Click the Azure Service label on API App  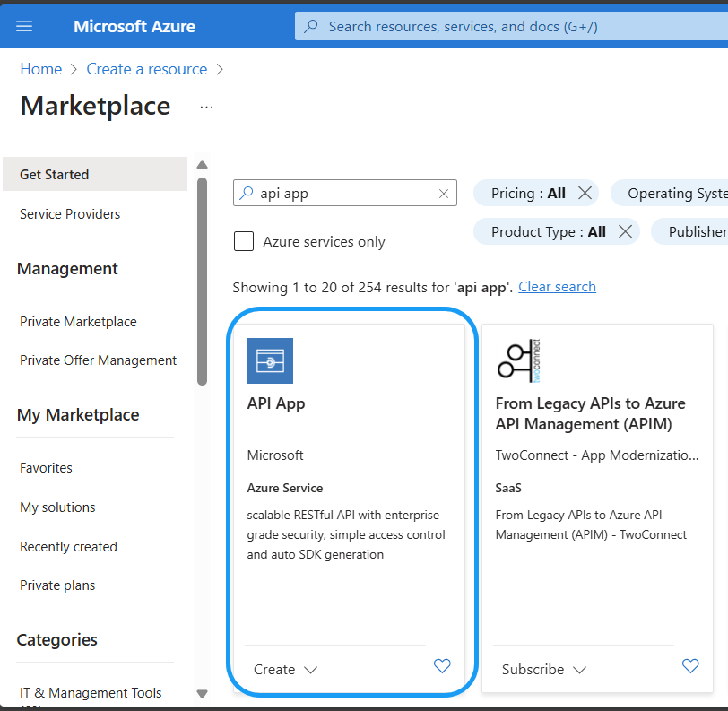284,488
